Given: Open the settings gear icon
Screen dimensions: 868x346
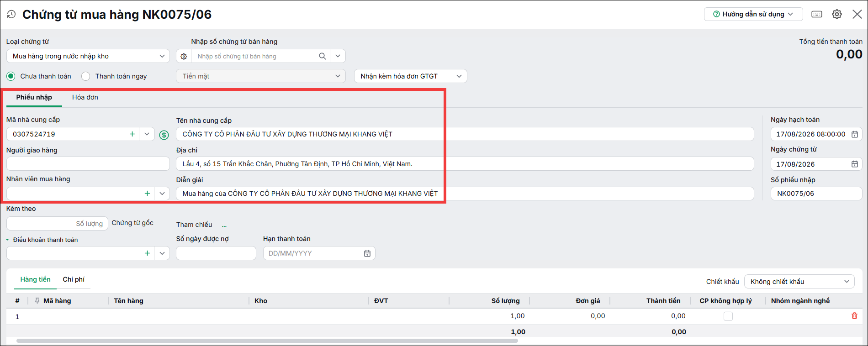Looking at the screenshot, I should click(x=837, y=14).
